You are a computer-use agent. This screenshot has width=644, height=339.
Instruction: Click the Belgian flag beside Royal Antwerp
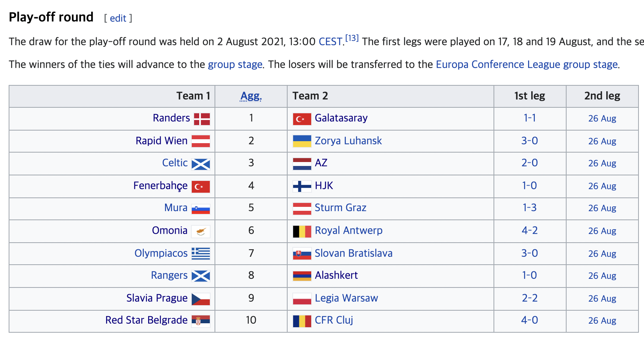pyautogui.click(x=302, y=231)
